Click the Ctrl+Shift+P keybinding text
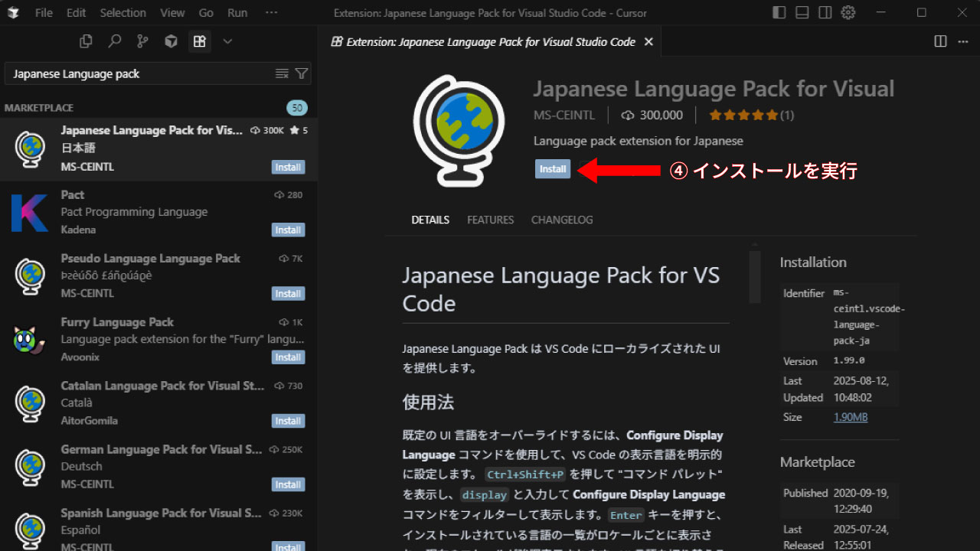 tap(524, 474)
